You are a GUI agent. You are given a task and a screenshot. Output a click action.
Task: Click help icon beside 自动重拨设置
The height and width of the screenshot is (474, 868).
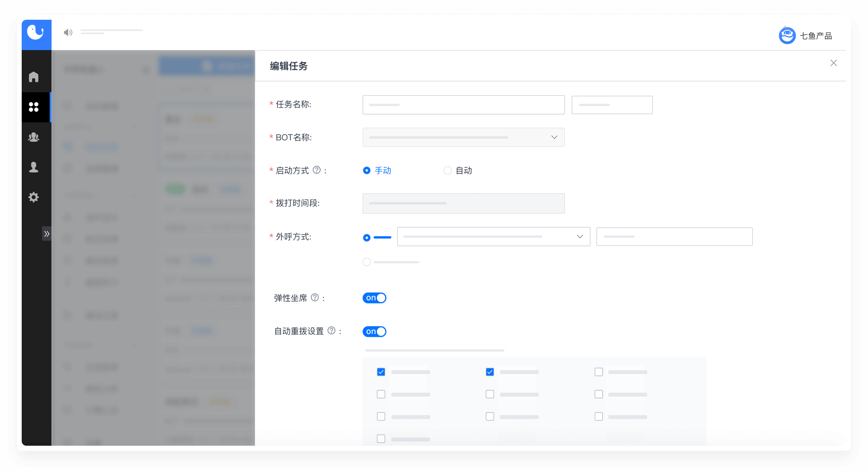[x=331, y=331]
